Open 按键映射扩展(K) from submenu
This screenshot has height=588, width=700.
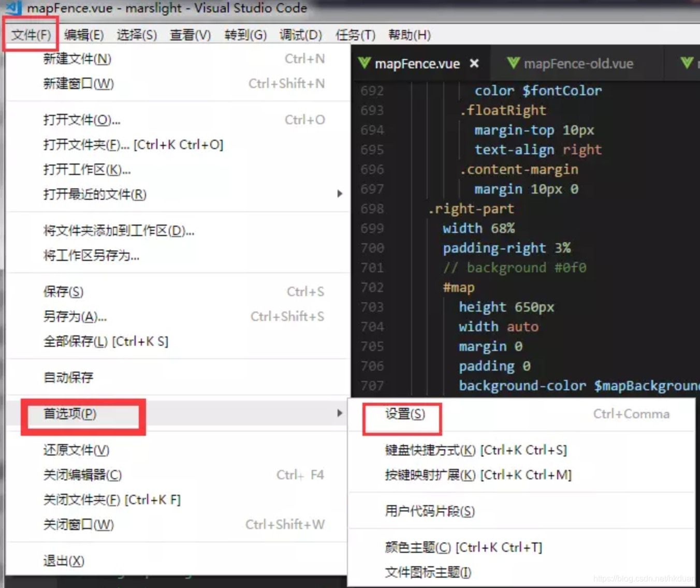pos(521,475)
